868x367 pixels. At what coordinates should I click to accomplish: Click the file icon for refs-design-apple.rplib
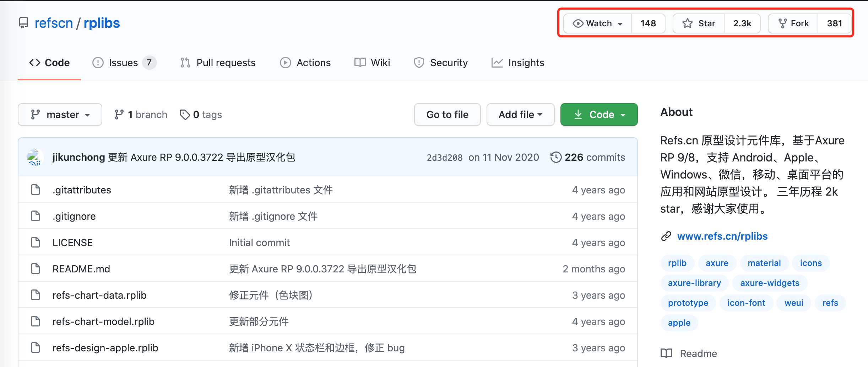[x=36, y=347]
